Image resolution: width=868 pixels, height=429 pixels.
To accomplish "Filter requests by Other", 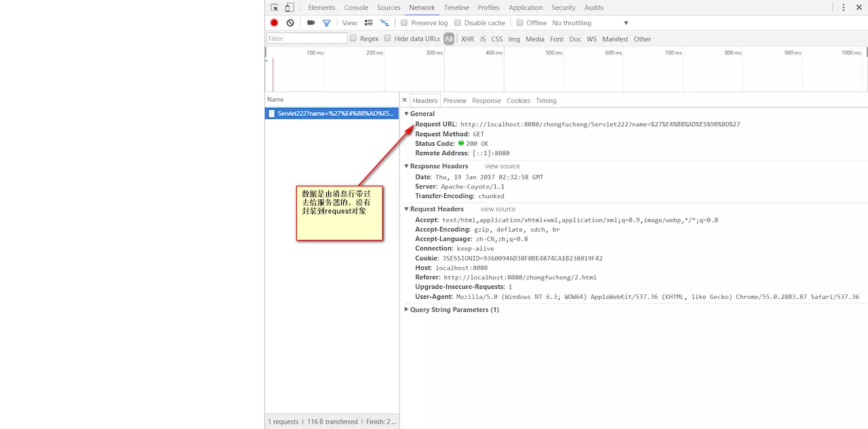I will click(x=642, y=39).
